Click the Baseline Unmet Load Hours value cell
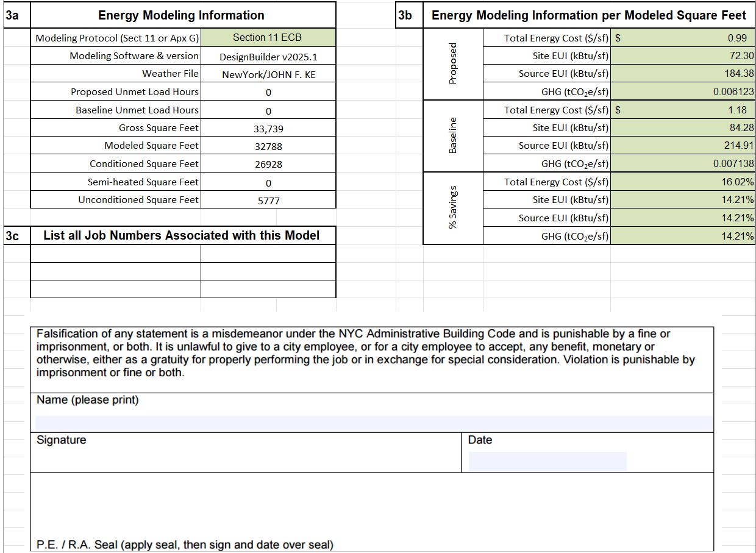The image size is (756, 553). pyautogui.click(x=268, y=110)
